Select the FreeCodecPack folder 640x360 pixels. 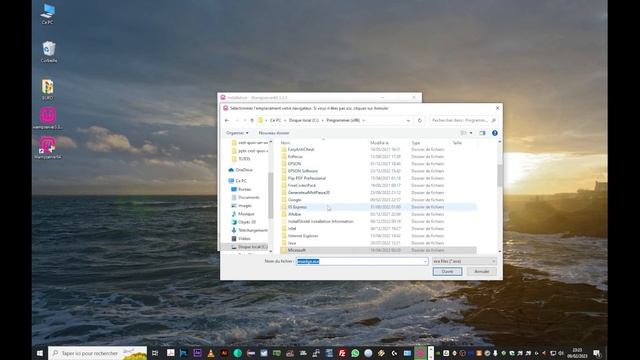click(302, 185)
